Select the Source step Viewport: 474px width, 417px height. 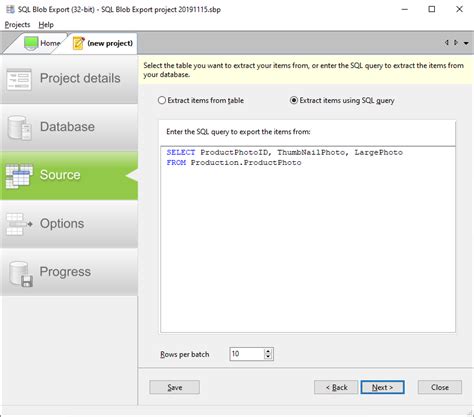pyautogui.click(x=69, y=176)
